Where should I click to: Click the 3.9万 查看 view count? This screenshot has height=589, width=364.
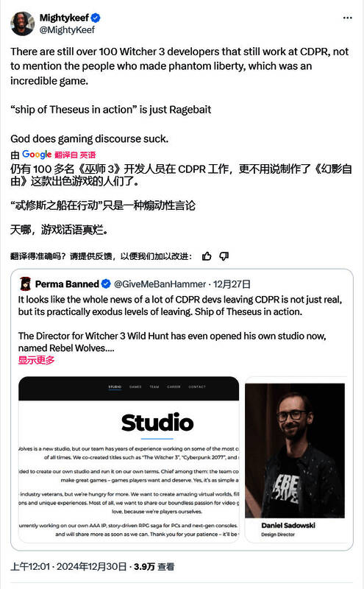pos(154,566)
